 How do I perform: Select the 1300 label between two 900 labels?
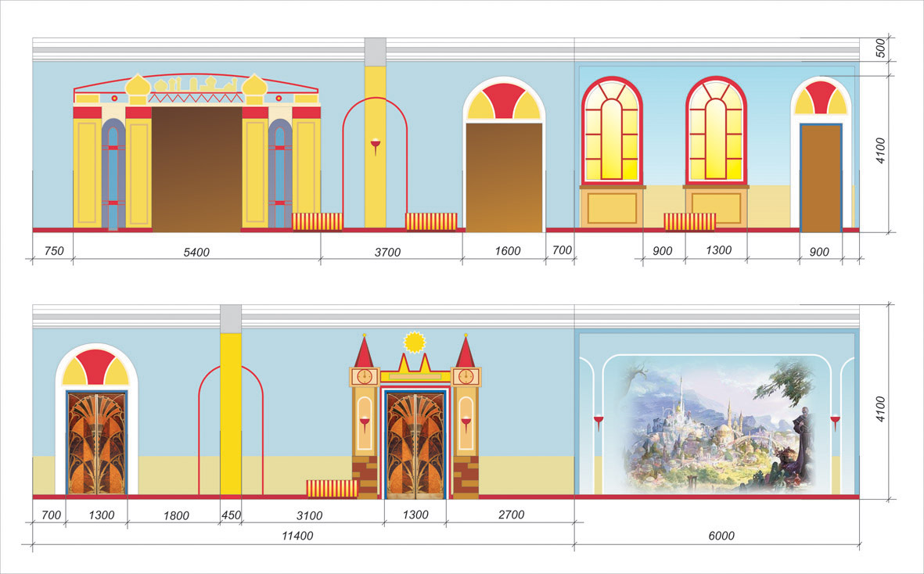[718, 250]
